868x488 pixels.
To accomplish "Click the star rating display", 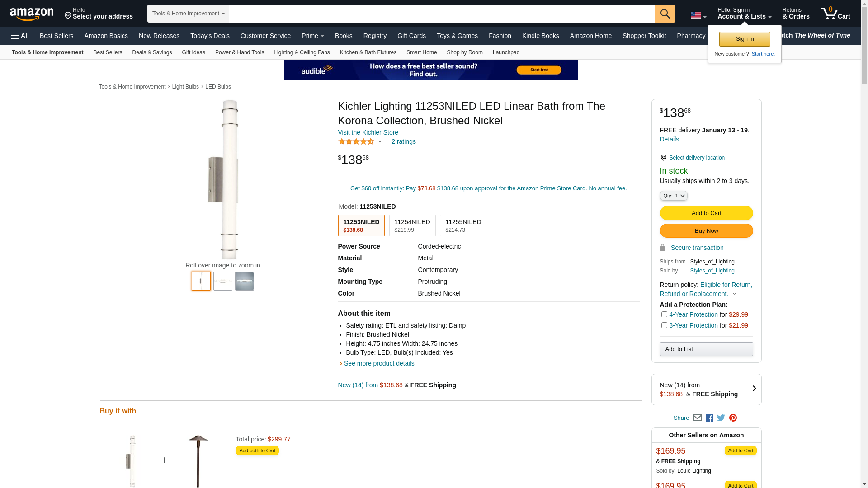I will point(356,141).
